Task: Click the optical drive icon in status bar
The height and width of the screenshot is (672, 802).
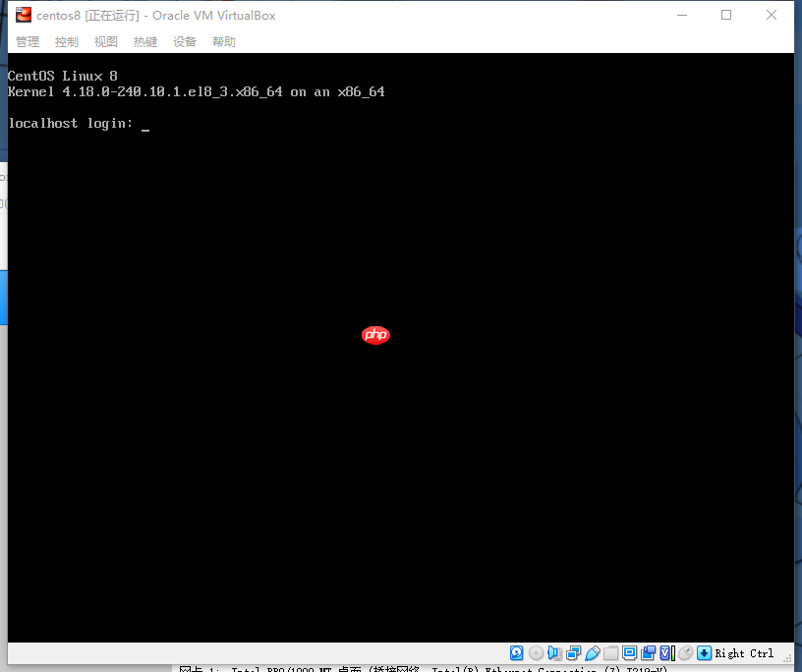Action: point(536,652)
